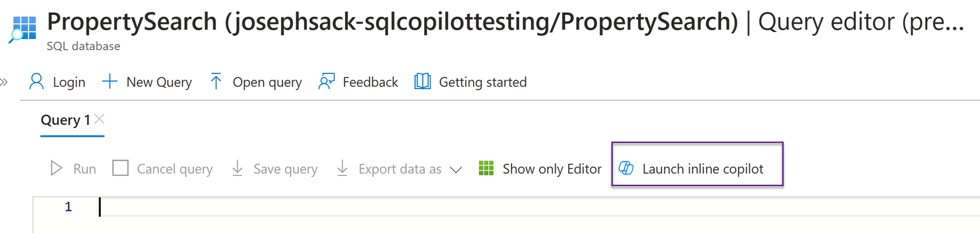Click the Save query download icon

(x=237, y=168)
